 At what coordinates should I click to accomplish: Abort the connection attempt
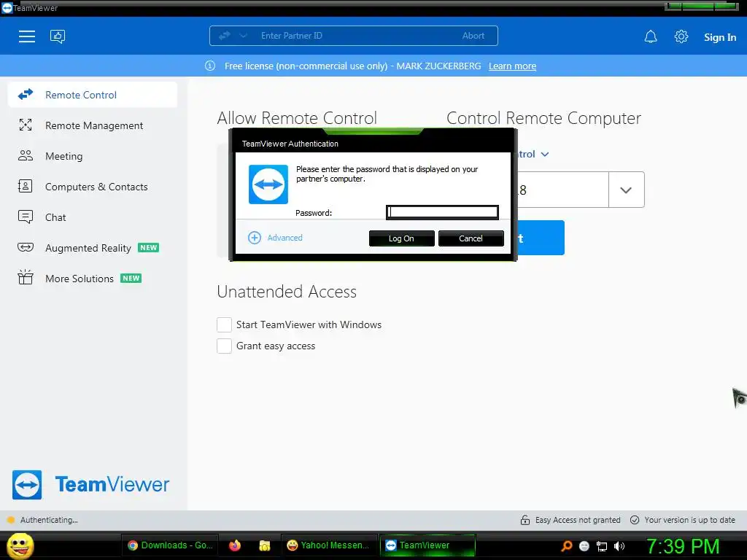click(473, 36)
